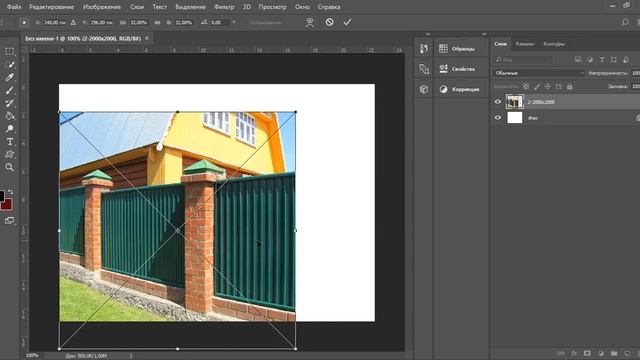Collapse the Образцы panel column arrows
This screenshot has height=360, width=640.
(484, 34)
